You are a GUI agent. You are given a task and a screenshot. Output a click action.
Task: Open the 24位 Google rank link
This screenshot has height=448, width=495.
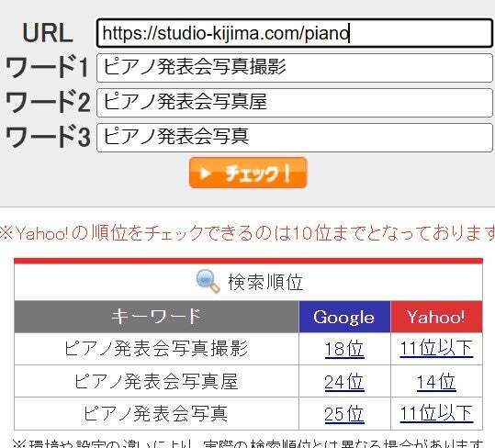coord(344,382)
